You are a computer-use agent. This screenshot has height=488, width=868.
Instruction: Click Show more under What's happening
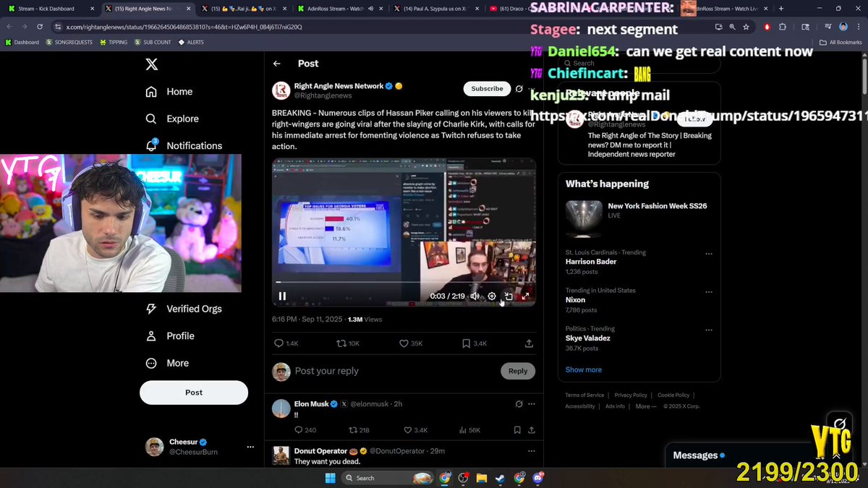click(x=584, y=369)
